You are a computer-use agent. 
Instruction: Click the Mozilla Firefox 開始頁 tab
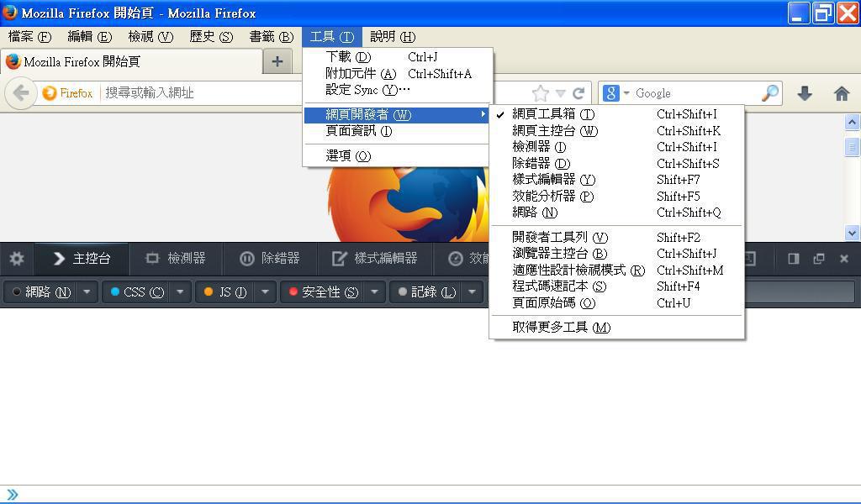[x=131, y=61]
